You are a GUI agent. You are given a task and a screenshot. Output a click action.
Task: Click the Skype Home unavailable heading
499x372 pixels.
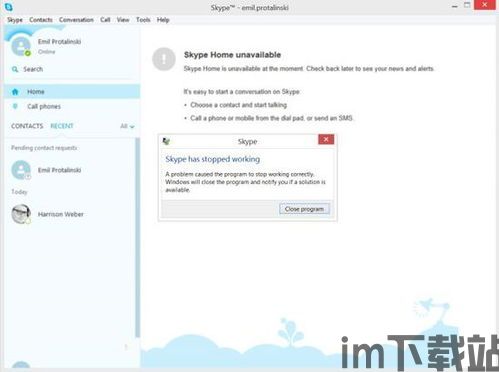tap(232, 55)
